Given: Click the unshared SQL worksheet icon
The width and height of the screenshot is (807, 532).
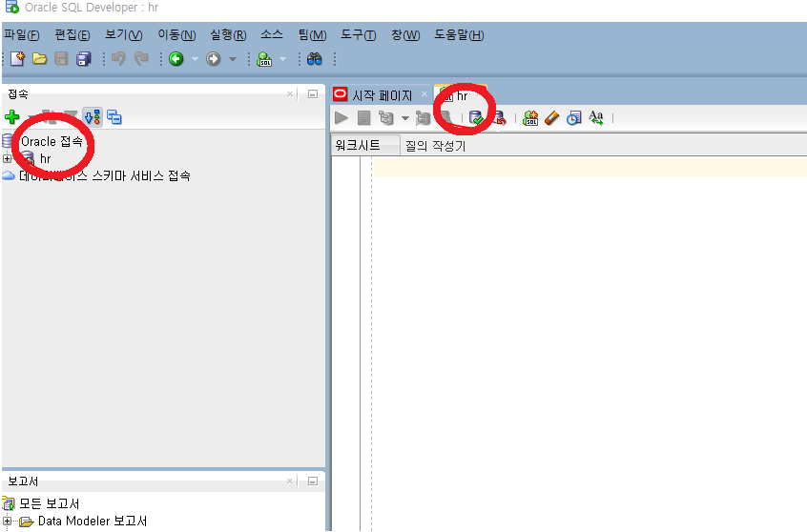Looking at the screenshot, I should (x=530, y=118).
